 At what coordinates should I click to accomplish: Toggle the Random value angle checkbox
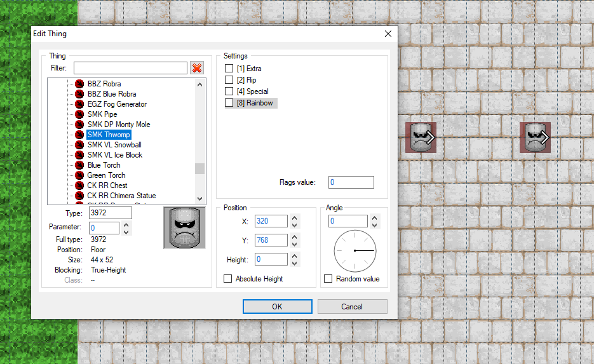point(328,279)
